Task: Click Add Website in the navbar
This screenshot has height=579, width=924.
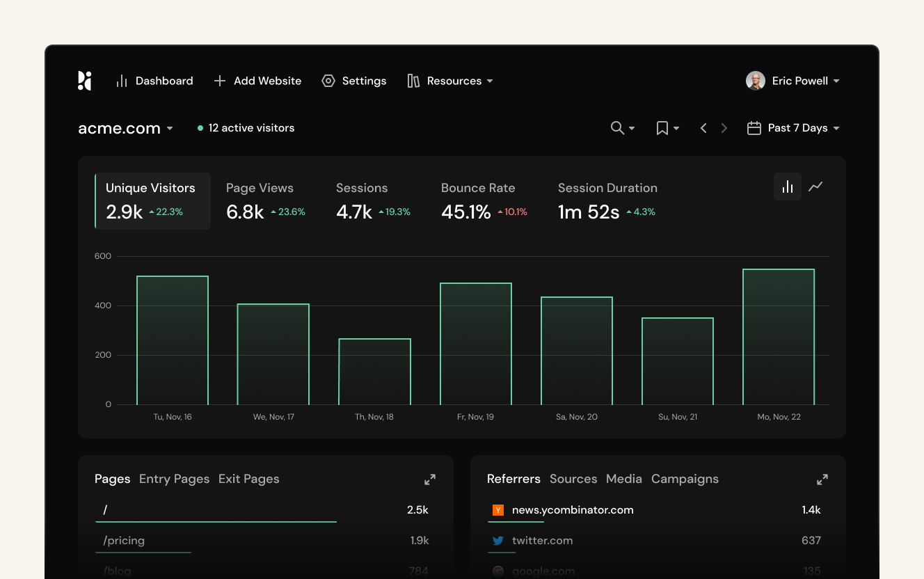Action: [257, 81]
